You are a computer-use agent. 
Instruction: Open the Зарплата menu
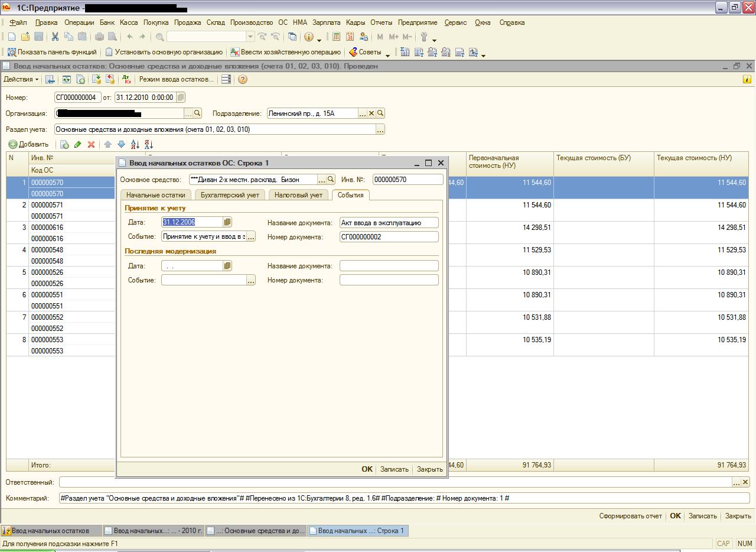click(326, 22)
